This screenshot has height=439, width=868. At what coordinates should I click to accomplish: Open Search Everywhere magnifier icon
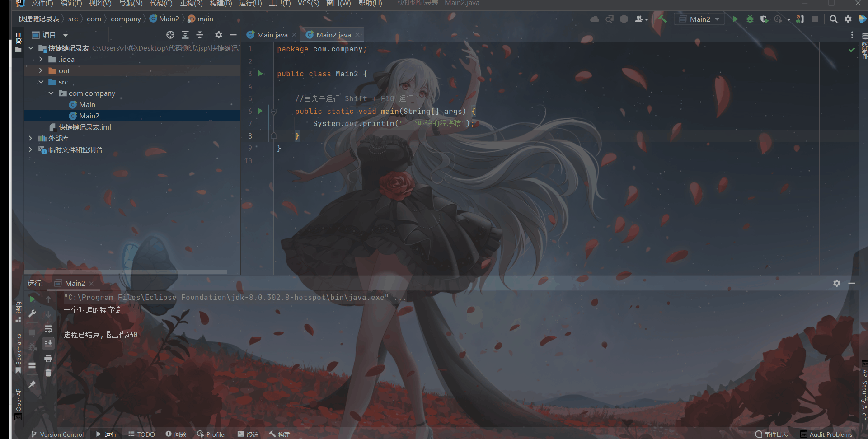coord(834,19)
